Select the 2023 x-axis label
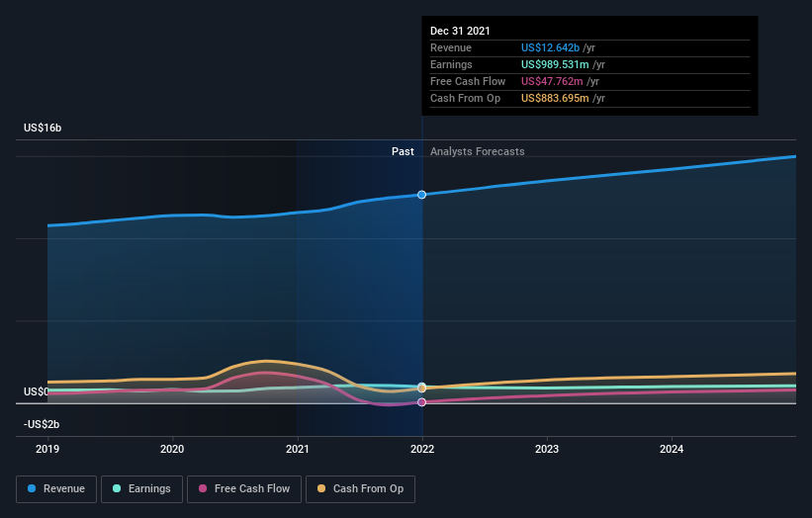This screenshot has width=812, height=518. tap(547, 449)
